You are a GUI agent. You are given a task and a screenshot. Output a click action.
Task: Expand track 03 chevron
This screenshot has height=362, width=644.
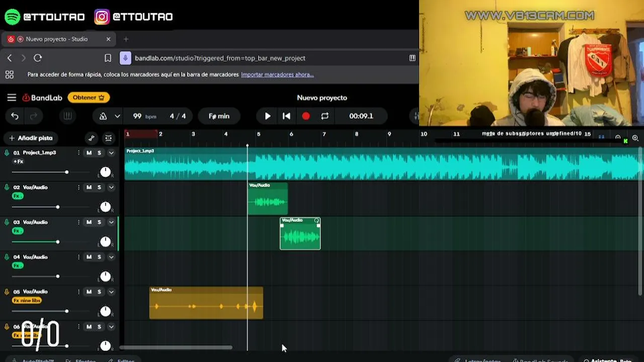pos(111,222)
